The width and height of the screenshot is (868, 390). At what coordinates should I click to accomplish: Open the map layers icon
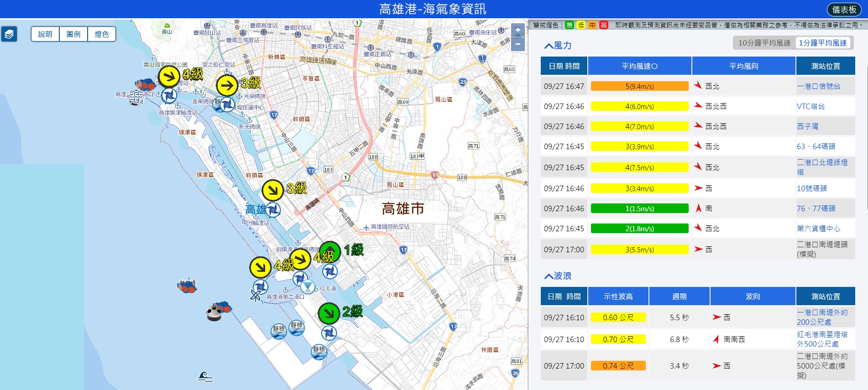(x=9, y=34)
